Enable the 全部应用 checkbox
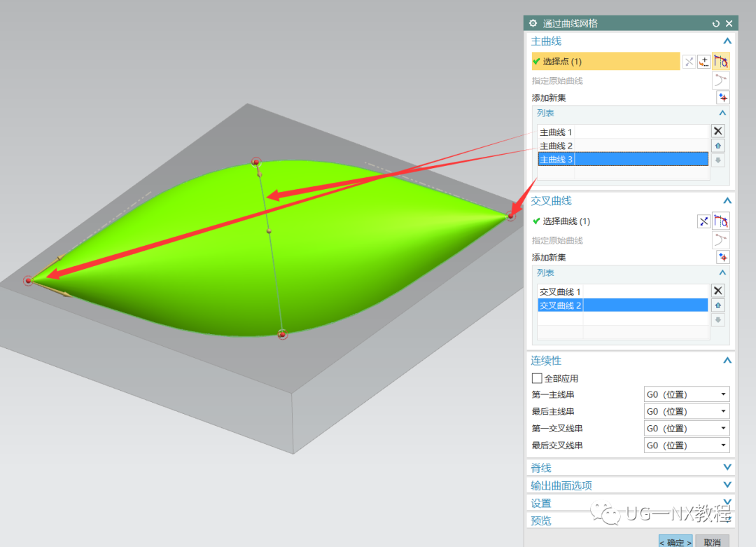The image size is (756, 547). click(536, 378)
